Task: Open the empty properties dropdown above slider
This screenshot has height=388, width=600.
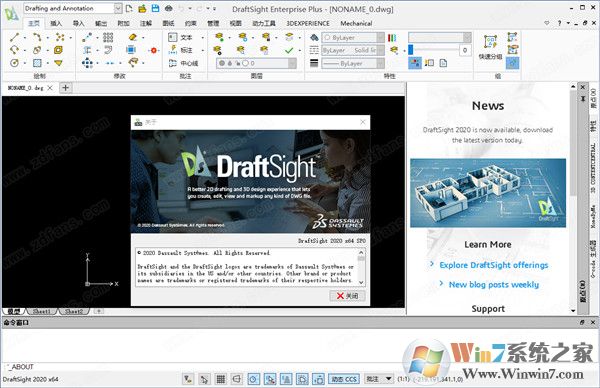Action: point(439,37)
